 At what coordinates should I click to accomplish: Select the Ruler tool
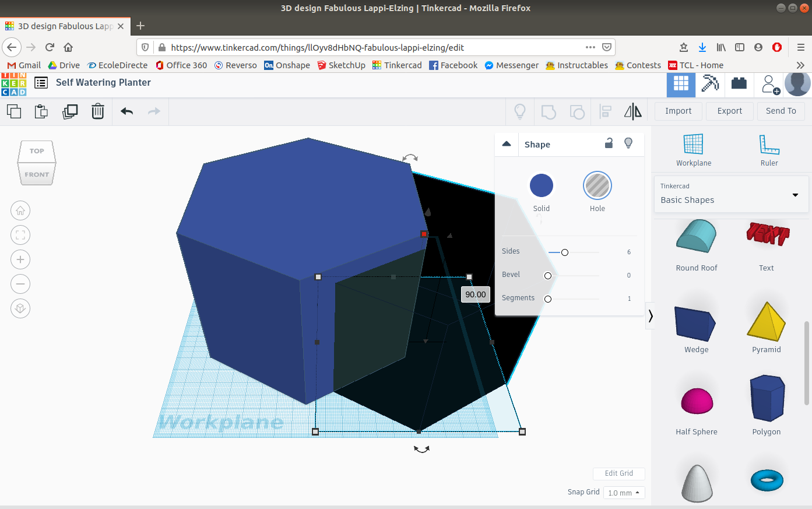(x=769, y=150)
